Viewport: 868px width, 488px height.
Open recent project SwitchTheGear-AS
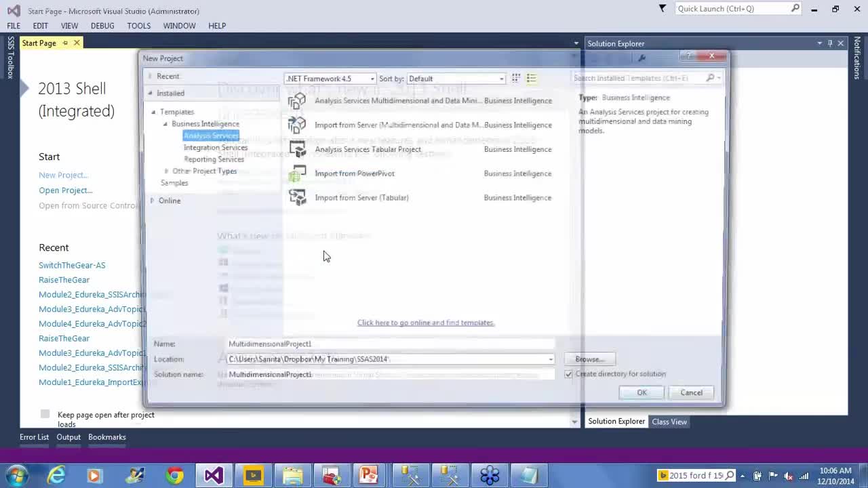[x=72, y=265]
